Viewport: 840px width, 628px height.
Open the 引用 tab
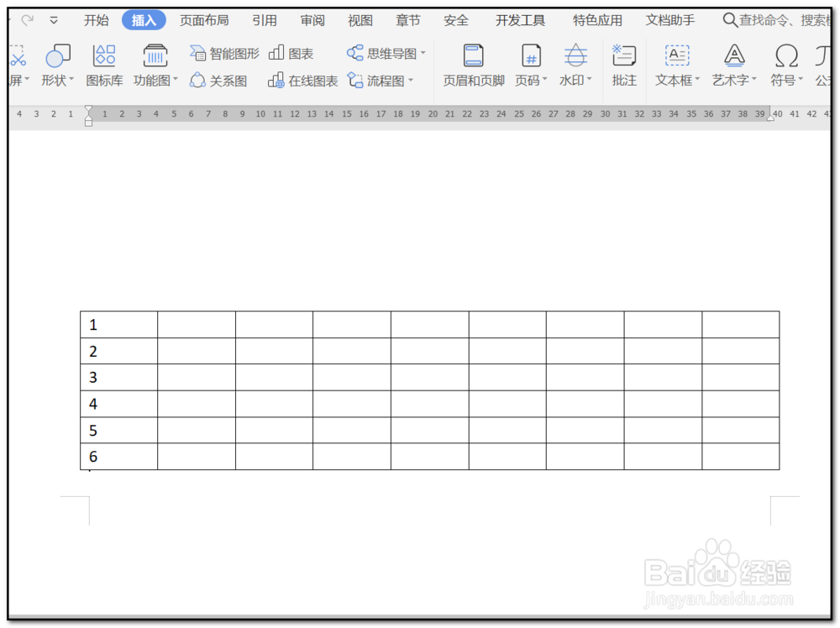(x=265, y=20)
